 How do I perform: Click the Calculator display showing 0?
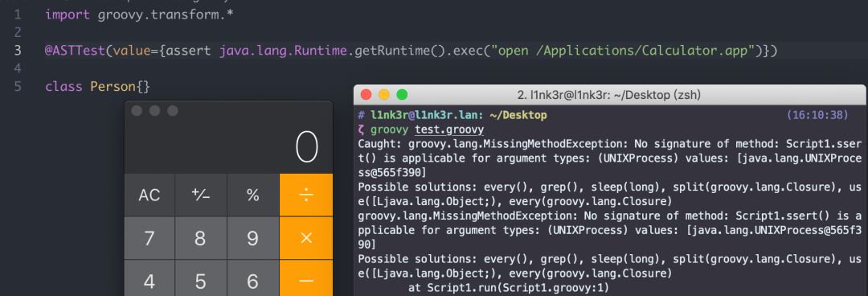coord(228,147)
